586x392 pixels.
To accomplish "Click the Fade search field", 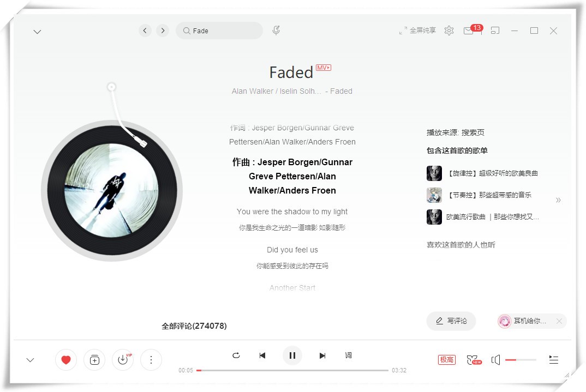I will tap(219, 31).
